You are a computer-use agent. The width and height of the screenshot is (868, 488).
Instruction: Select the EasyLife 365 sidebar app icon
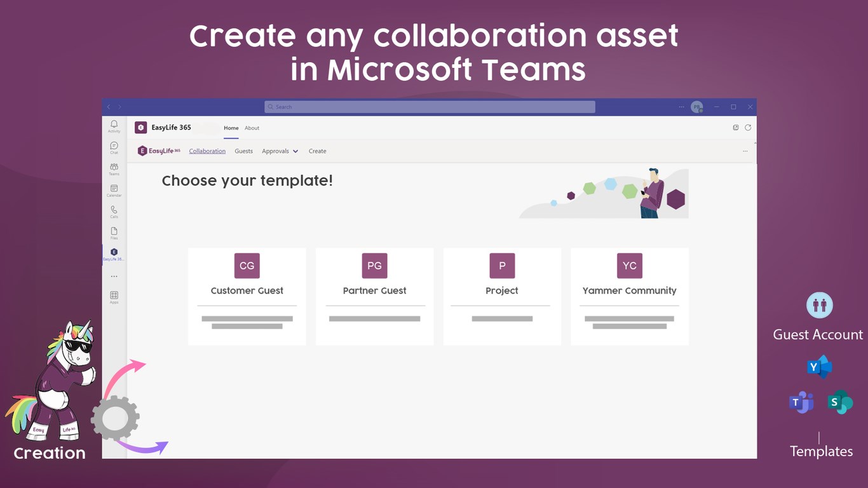[114, 255]
